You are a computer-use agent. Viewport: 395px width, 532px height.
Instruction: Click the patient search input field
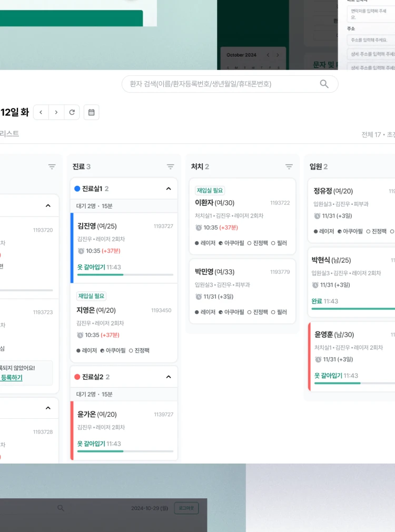coord(230,84)
